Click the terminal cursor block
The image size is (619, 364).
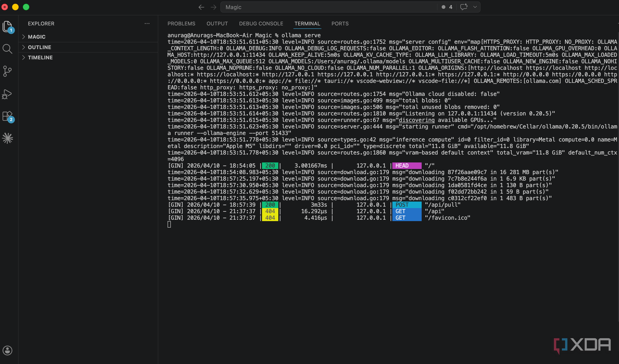coord(169,224)
